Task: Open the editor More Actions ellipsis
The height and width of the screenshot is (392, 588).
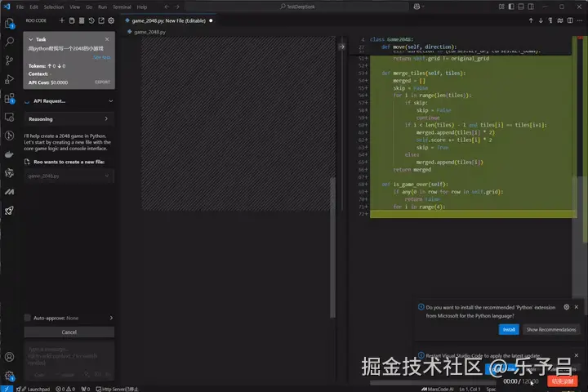Action: click(x=580, y=20)
